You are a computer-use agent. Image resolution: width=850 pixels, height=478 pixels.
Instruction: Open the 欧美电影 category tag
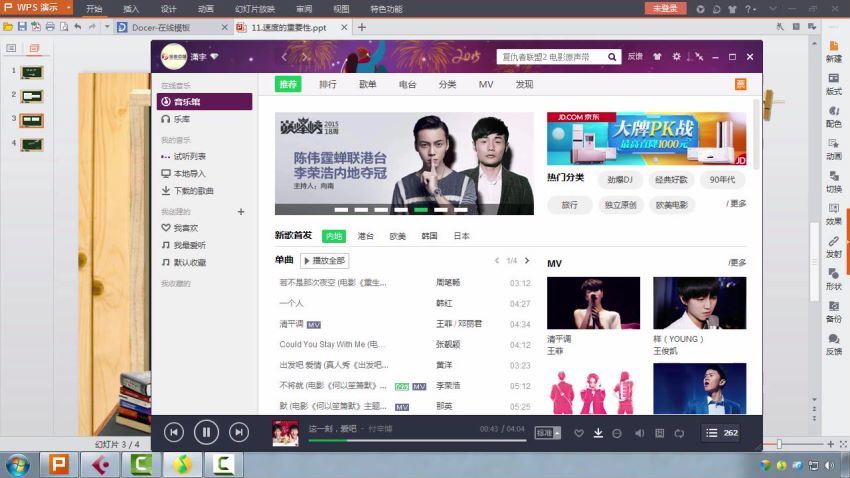[x=671, y=205]
